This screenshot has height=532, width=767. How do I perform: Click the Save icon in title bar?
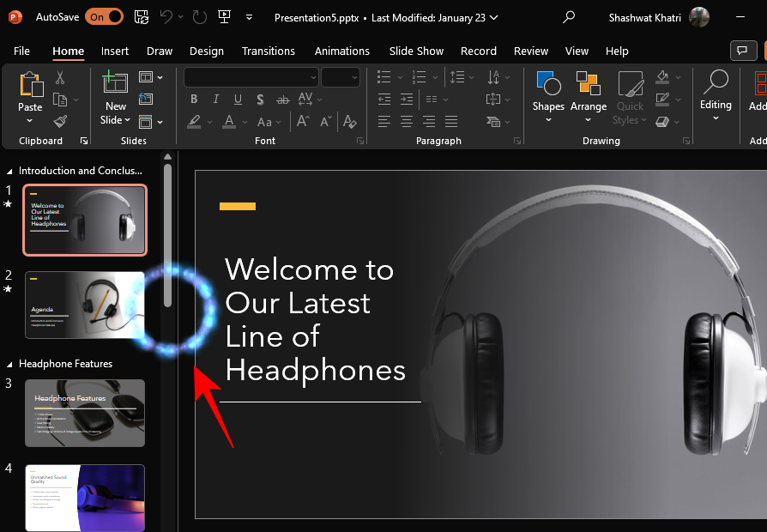click(x=142, y=16)
